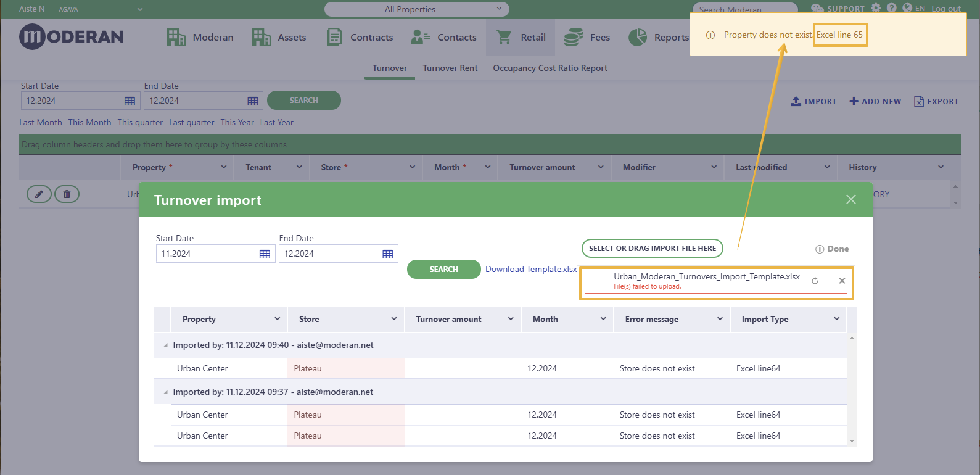Click the trash delete icon on the turnover row
Screen dimensions: 980x475
(x=67, y=194)
